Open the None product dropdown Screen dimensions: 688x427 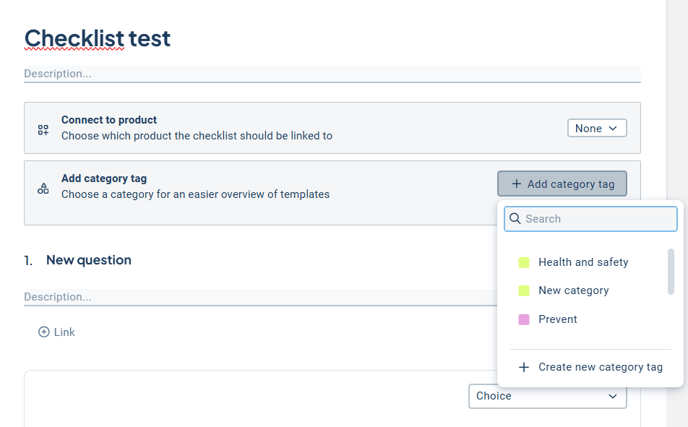(x=597, y=128)
